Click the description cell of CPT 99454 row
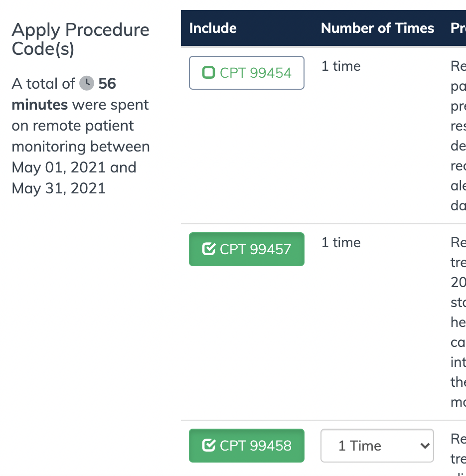 click(x=458, y=136)
